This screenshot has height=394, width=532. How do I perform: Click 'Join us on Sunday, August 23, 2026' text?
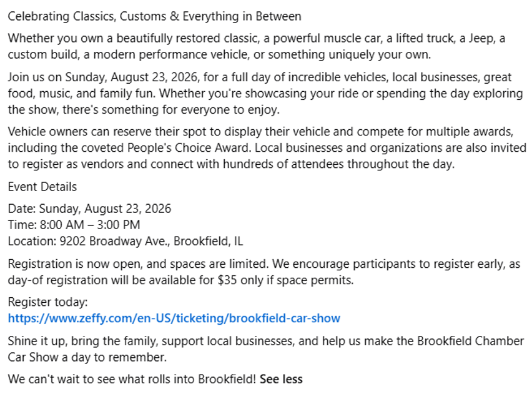pos(103,77)
